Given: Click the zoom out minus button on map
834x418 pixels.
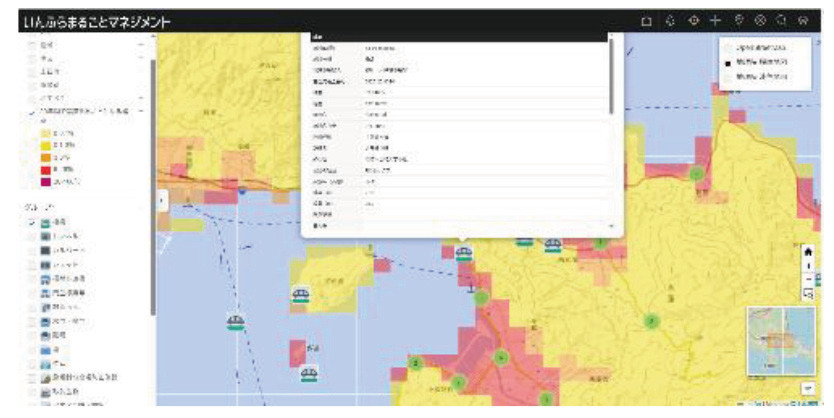Looking at the screenshot, I should pos(808,279).
